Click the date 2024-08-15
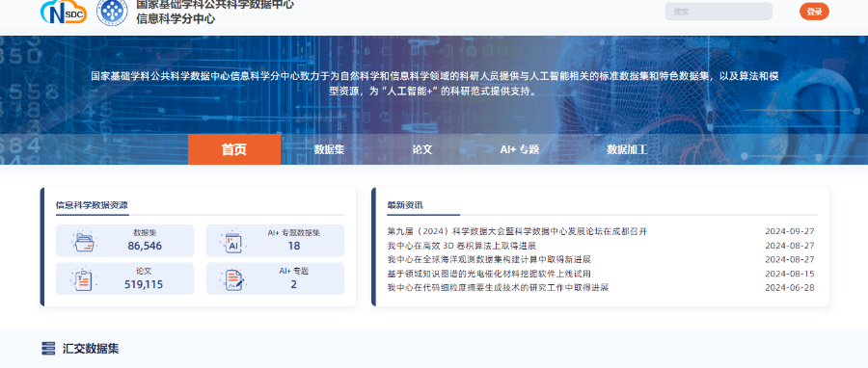The image size is (868, 368). 790,274
